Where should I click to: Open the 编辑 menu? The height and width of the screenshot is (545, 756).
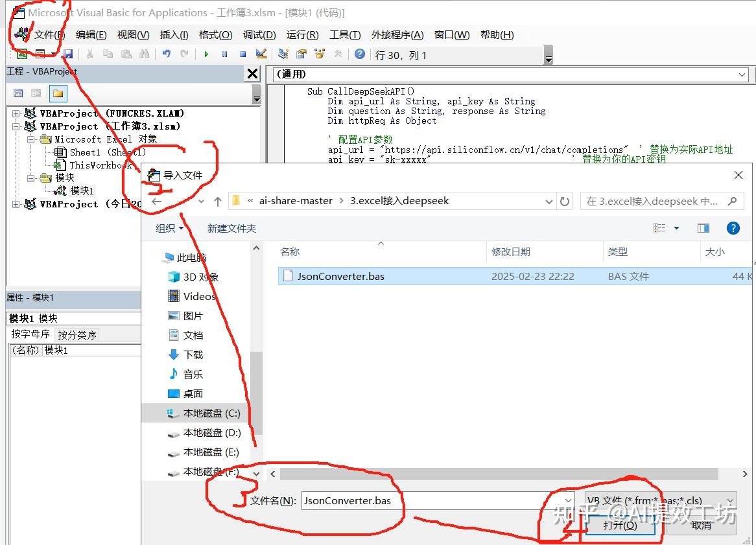[91, 35]
